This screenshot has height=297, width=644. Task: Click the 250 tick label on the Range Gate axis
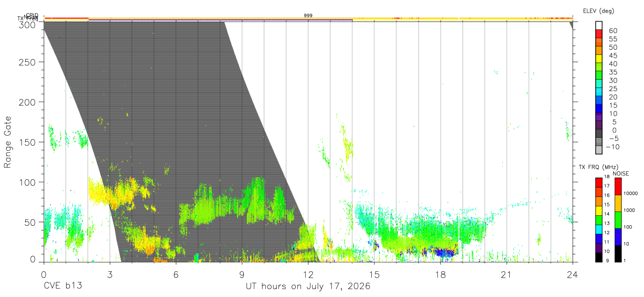pos(27,62)
